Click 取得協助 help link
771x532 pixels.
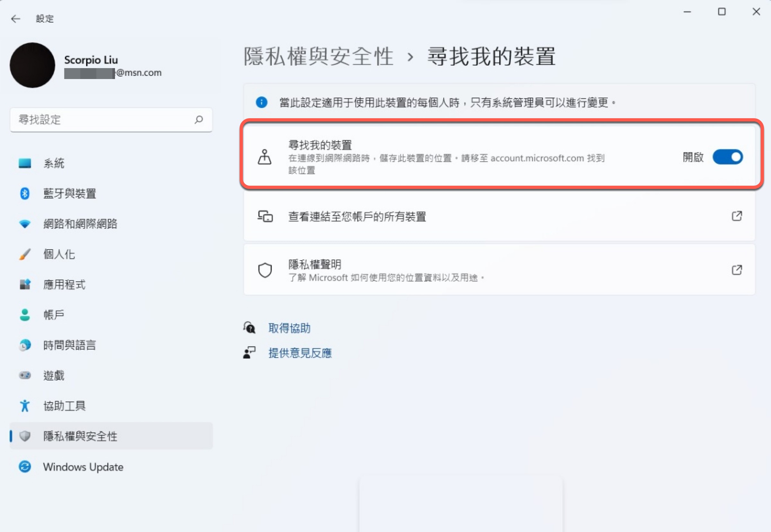pyautogui.click(x=289, y=328)
